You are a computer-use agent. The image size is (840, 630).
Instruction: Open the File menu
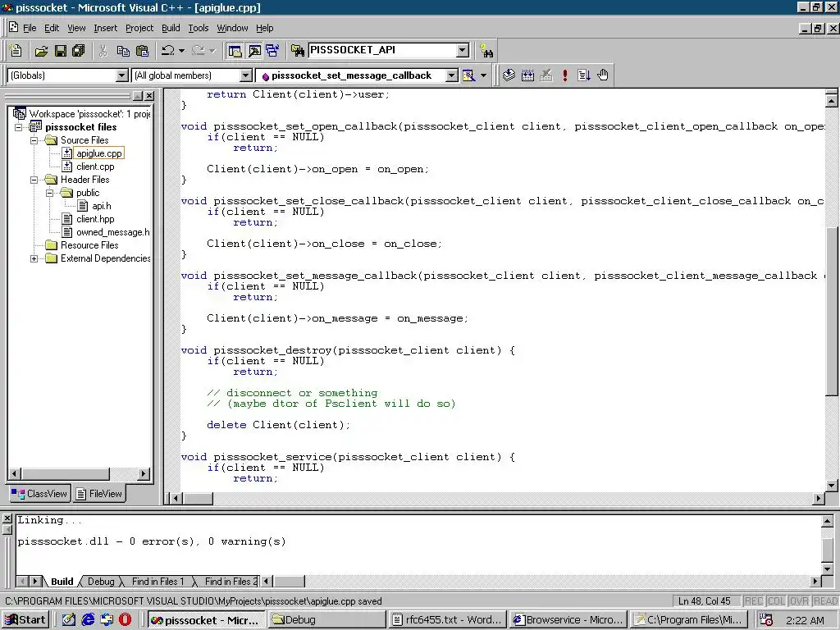(x=30, y=28)
